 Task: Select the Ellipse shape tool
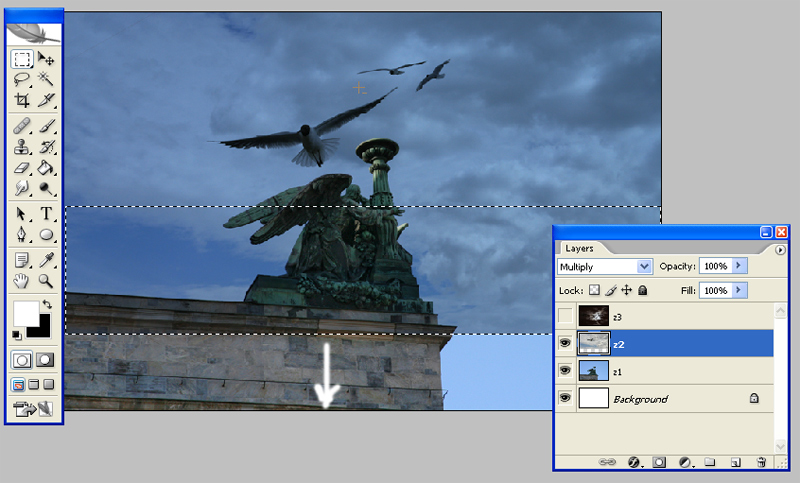pyautogui.click(x=46, y=234)
